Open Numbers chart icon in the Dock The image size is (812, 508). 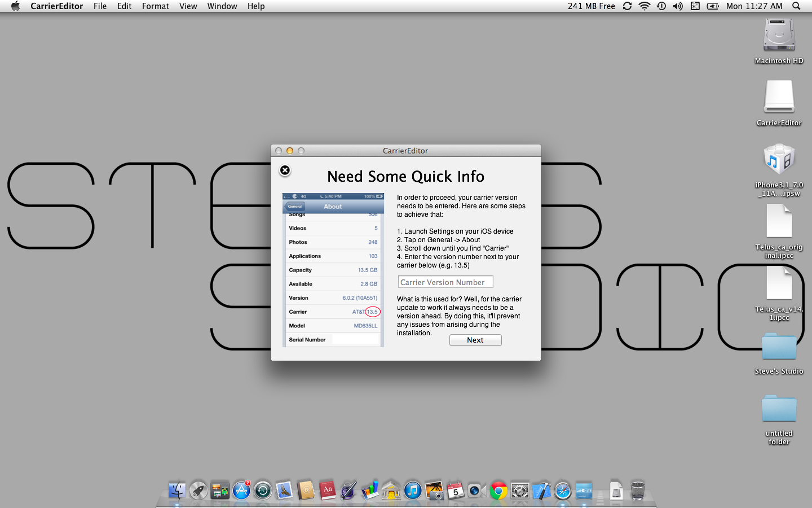tap(370, 491)
